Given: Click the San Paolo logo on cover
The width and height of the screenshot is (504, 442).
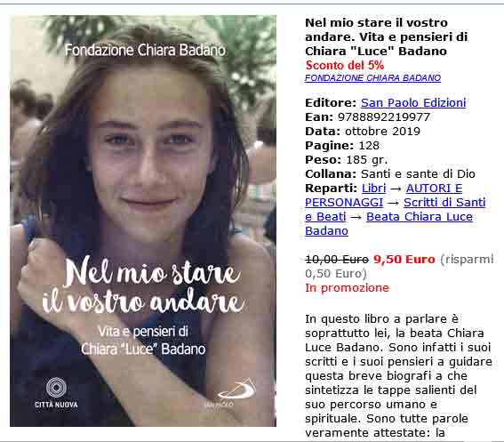Looking at the screenshot, I should tap(235, 393).
